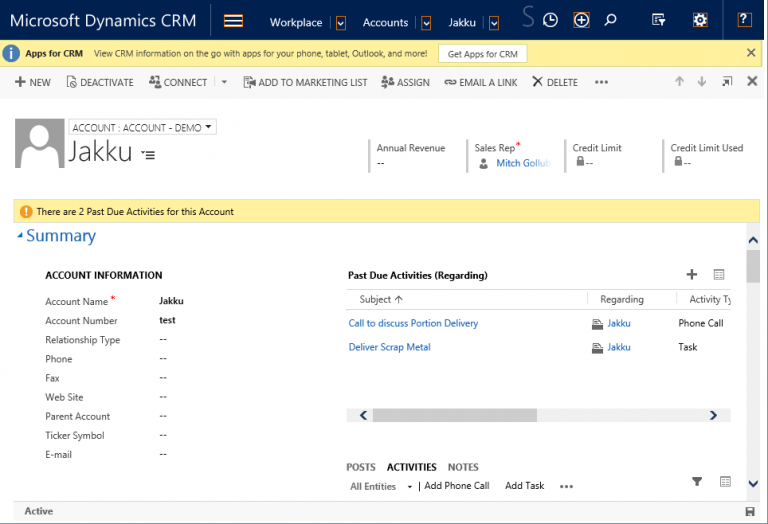Expand the Jakku nav dropdown
Screen dimensions: 768x524
pyautogui.click(x=494, y=23)
